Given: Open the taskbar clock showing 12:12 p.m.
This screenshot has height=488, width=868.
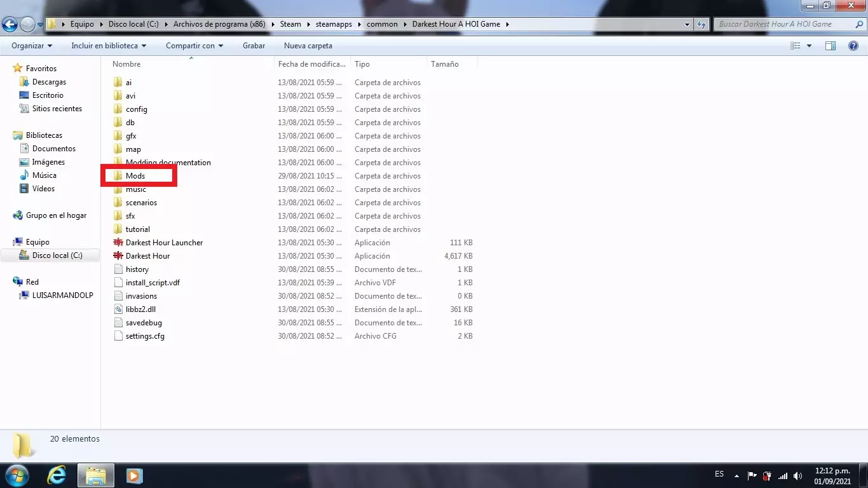Looking at the screenshot, I should pos(832,475).
